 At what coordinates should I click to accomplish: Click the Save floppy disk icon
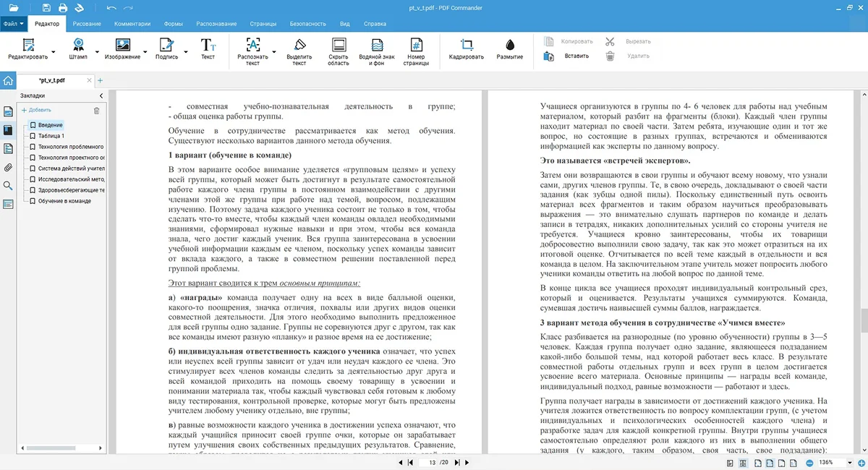coord(46,8)
